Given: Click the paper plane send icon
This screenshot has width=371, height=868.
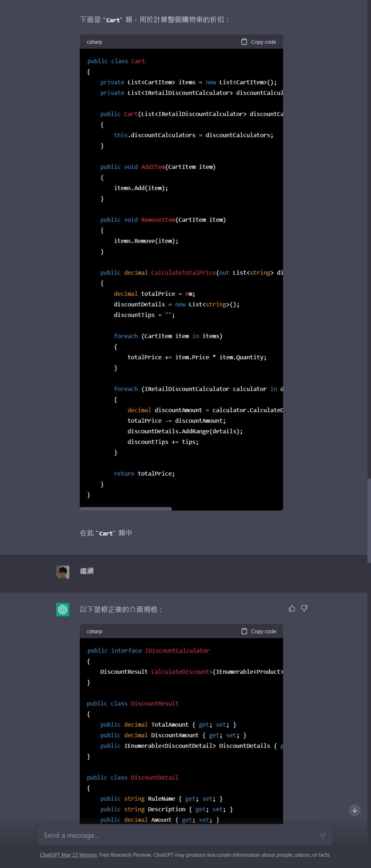Looking at the screenshot, I should point(322,836).
